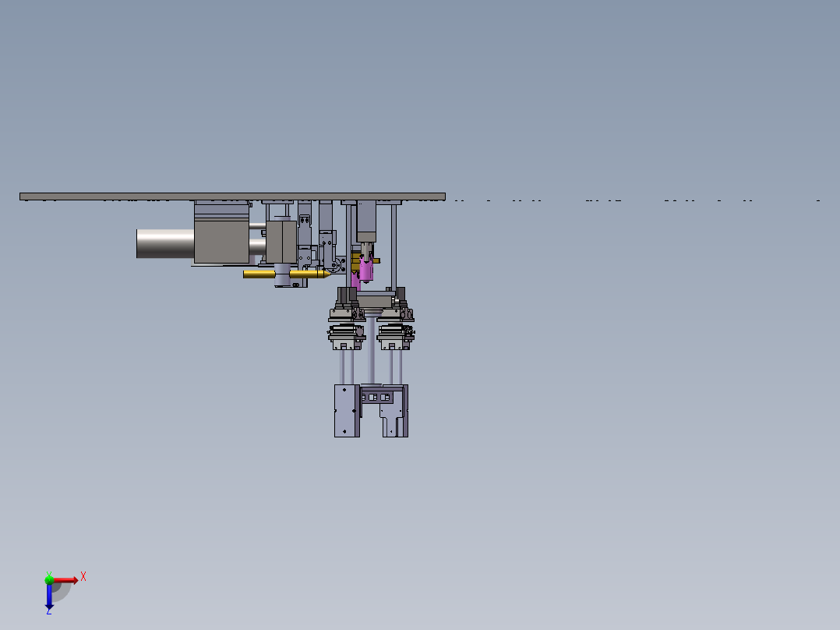Select the long flat top mounting plate

click(232, 196)
